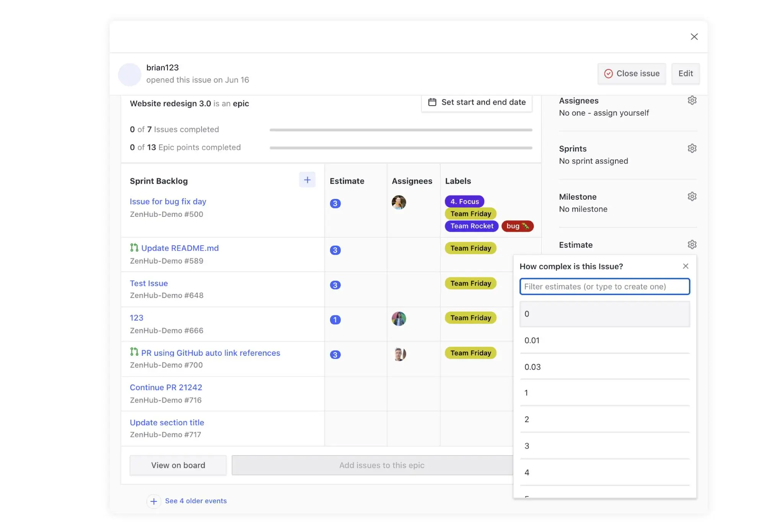The image size is (765, 532).
Task: Click the 4. Focus label
Action: coord(464,201)
